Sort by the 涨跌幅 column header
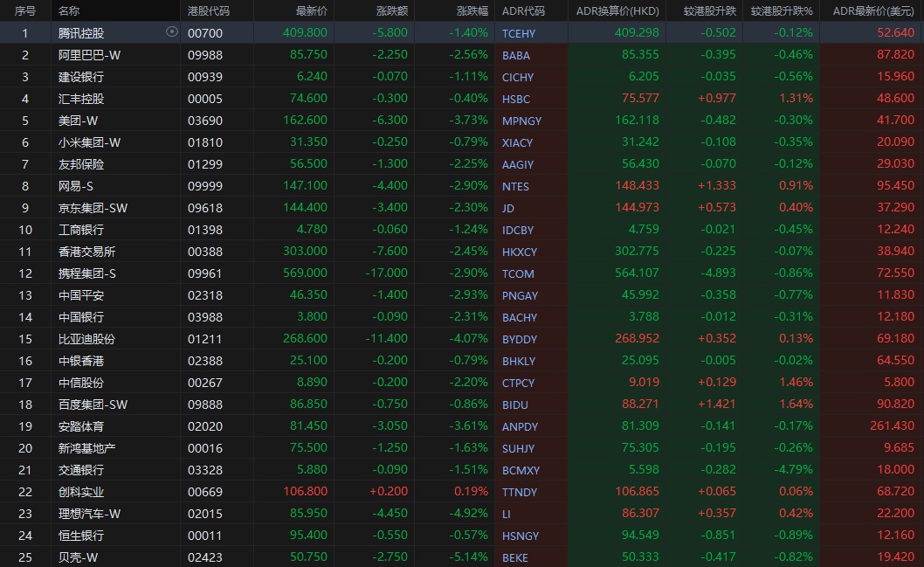The width and height of the screenshot is (924, 567). point(472,10)
